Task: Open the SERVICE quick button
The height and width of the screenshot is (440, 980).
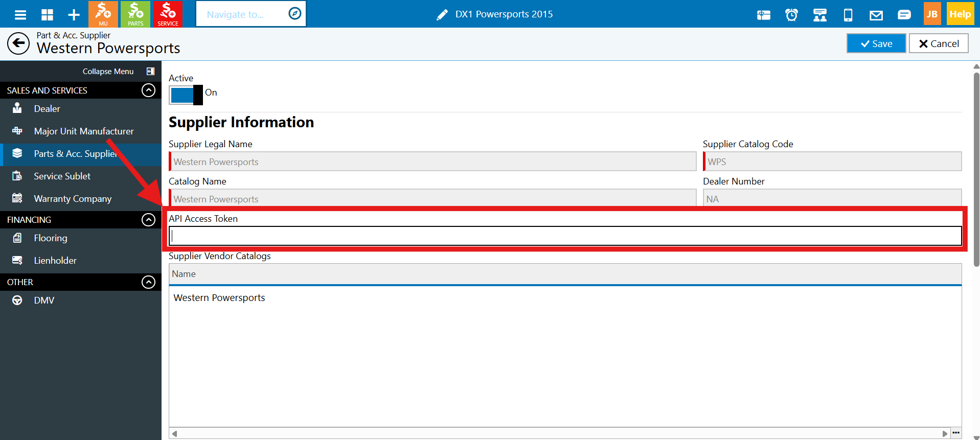Action: click(x=168, y=14)
